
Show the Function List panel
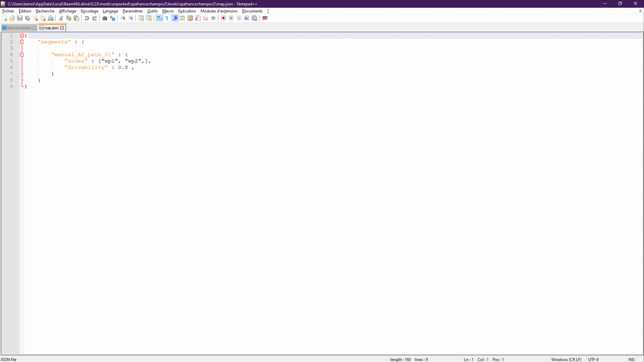click(198, 18)
